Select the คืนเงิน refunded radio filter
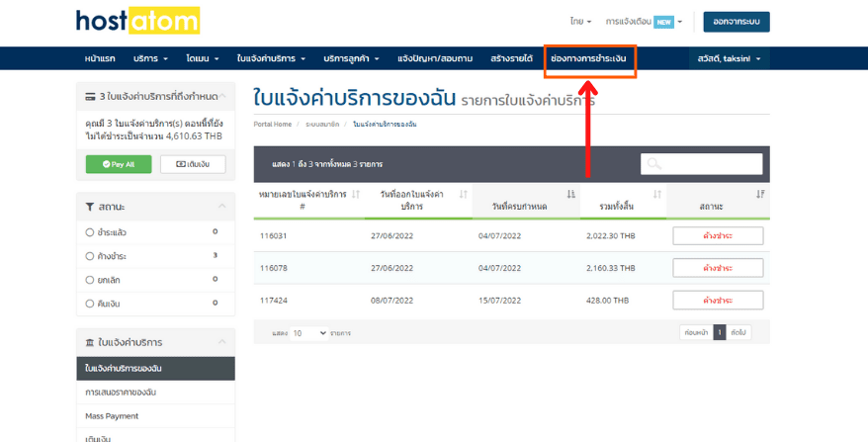The image size is (868, 442). tap(90, 304)
